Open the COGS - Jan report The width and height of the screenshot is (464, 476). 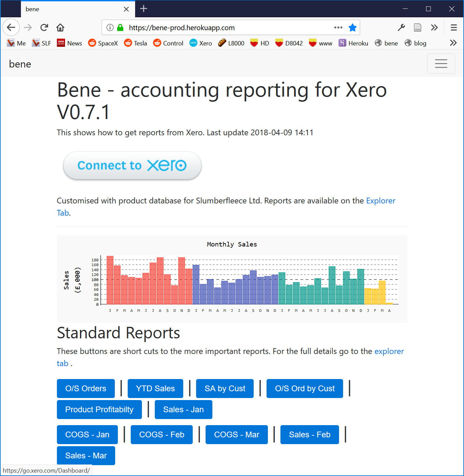[x=87, y=435]
